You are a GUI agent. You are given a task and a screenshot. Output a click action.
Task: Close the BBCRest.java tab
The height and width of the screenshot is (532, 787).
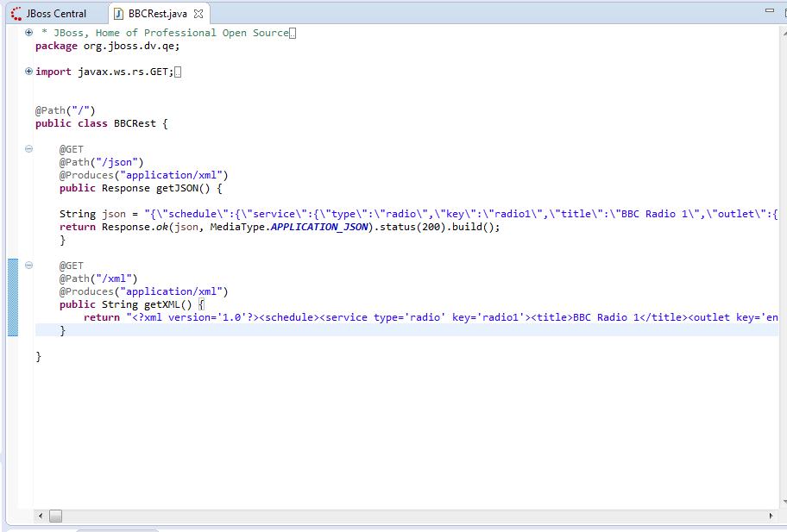click(x=198, y=14)
